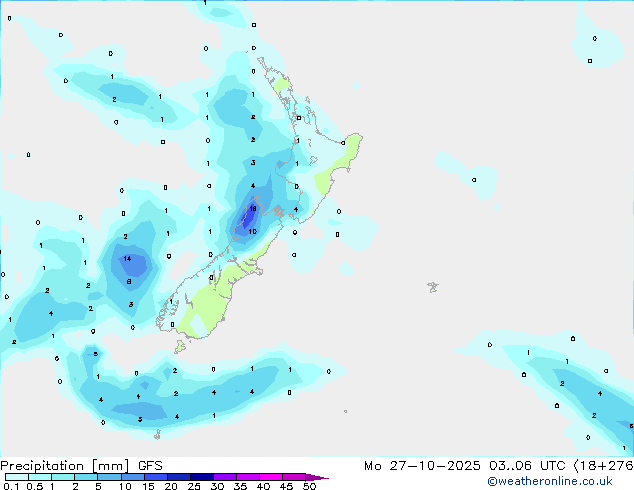Select the 25–30 mm navy legend swatch
The height and width of the screenshot is (490, 634).
(202, 477)
